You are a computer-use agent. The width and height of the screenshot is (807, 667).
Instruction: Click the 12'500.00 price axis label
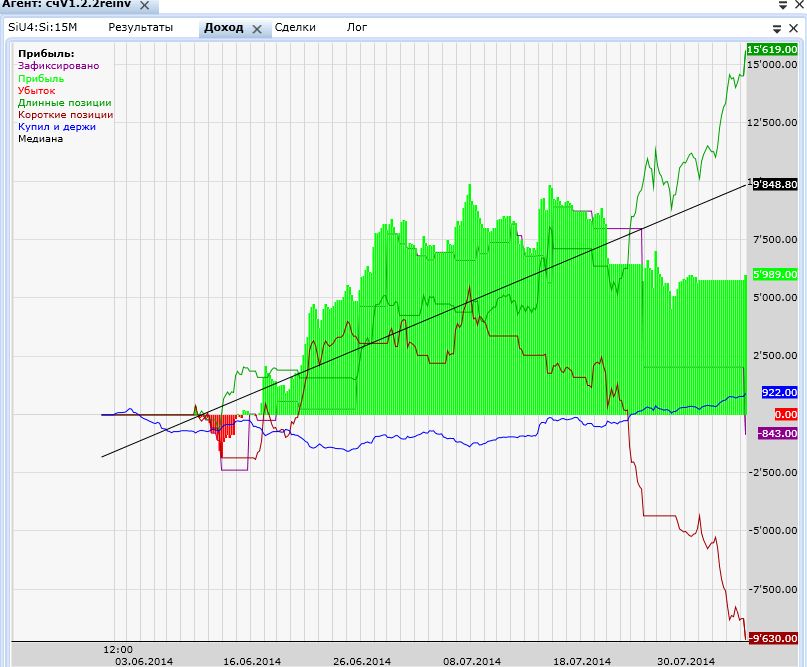coord(772,122)
